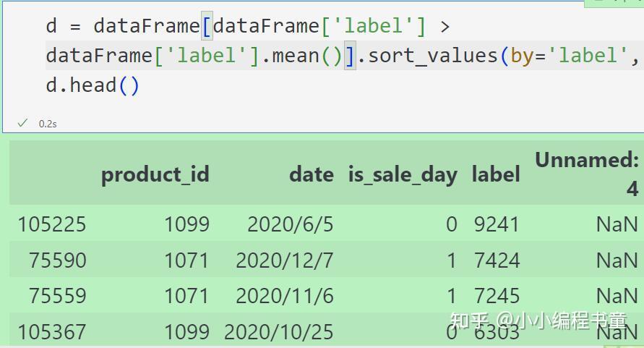
Task: Click the date column header
Action: [x=311, y=174]
